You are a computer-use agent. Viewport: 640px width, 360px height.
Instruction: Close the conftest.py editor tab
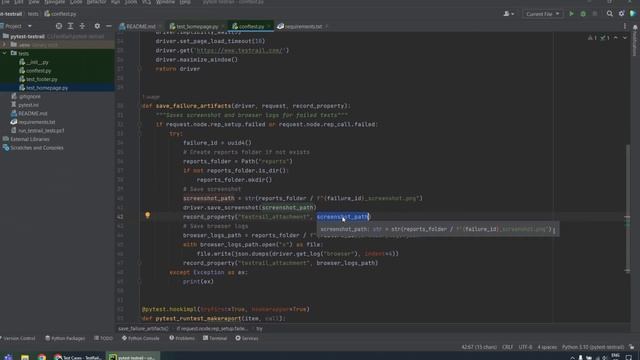pos(269,27)
